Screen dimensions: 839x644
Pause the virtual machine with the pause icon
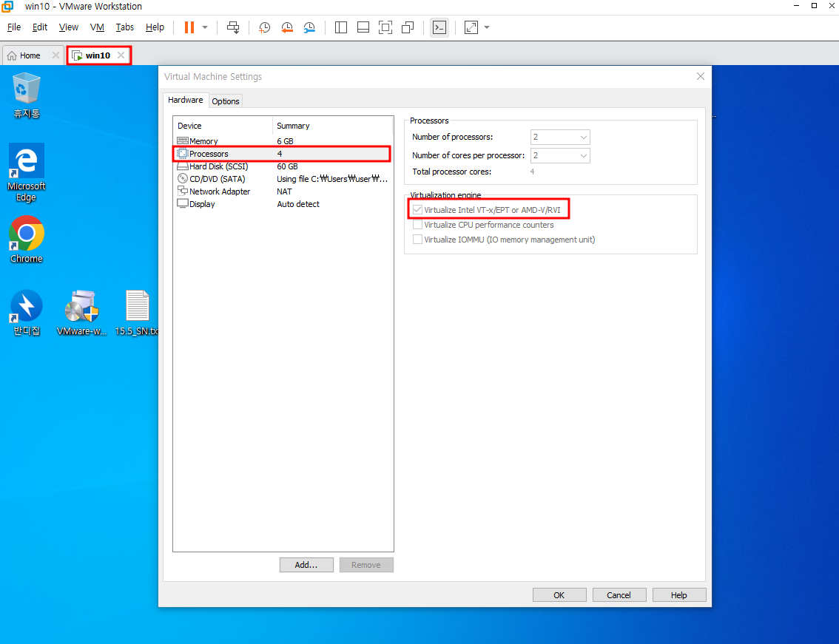pos(189,27)
